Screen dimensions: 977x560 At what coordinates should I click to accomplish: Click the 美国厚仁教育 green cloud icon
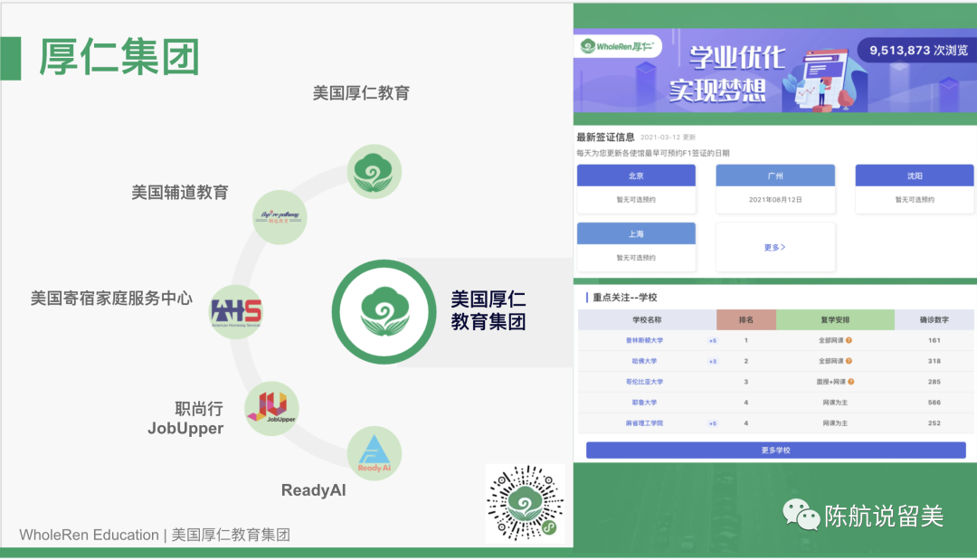(375, 171)
